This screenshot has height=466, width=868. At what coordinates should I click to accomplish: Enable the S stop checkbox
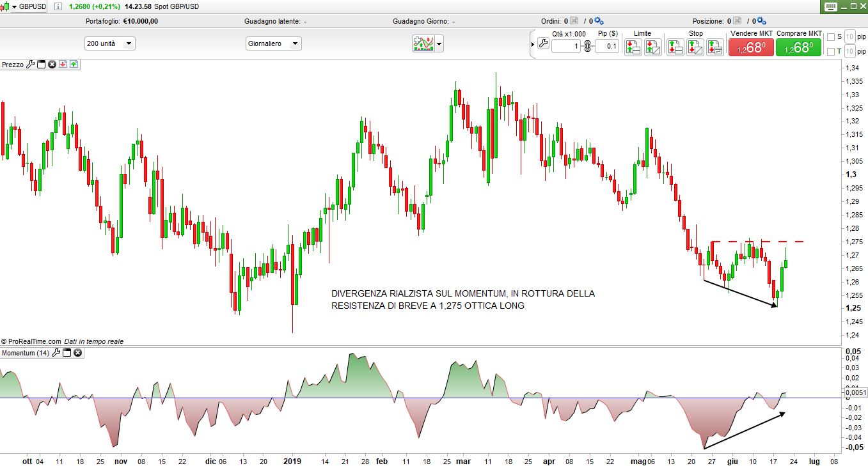pyautogui.click(x=831, y=36)
